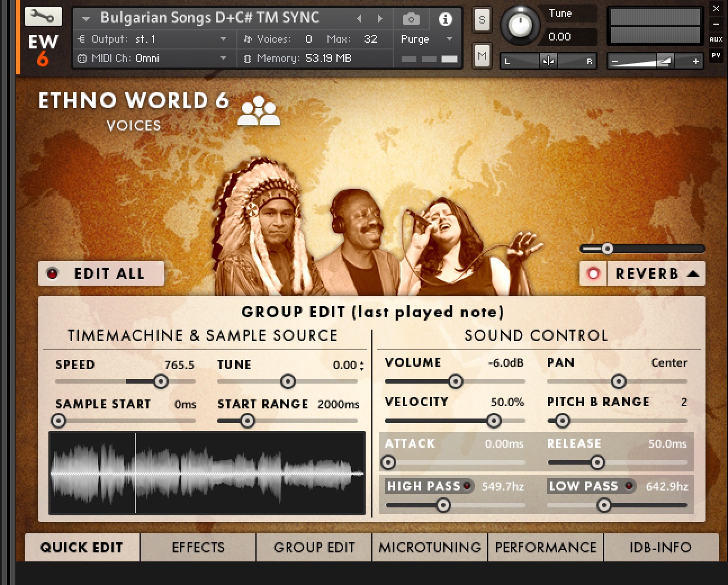The width and height of the screenshot is (728, 585).
Task: Click the Voices note icon
Action: 248,39
